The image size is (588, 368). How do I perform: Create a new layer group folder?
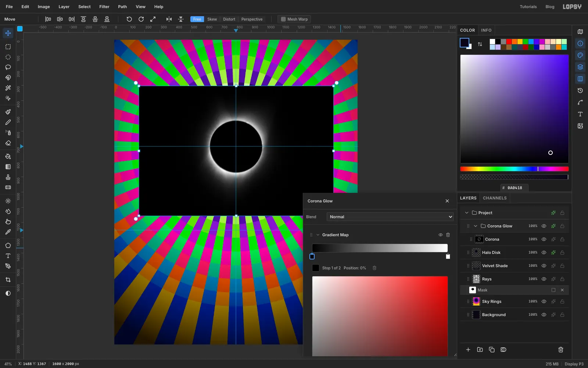point(480,350)
